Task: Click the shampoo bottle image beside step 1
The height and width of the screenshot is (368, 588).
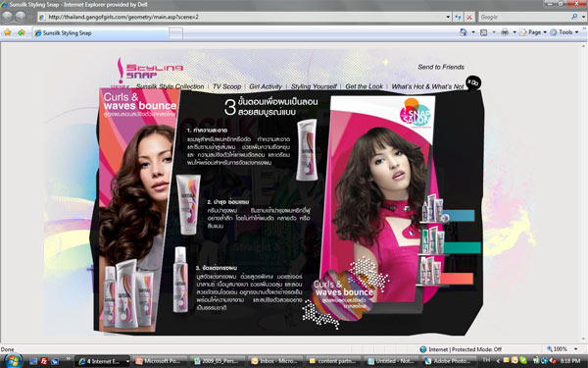Action: pyautogui.click(x=307, y=150)
